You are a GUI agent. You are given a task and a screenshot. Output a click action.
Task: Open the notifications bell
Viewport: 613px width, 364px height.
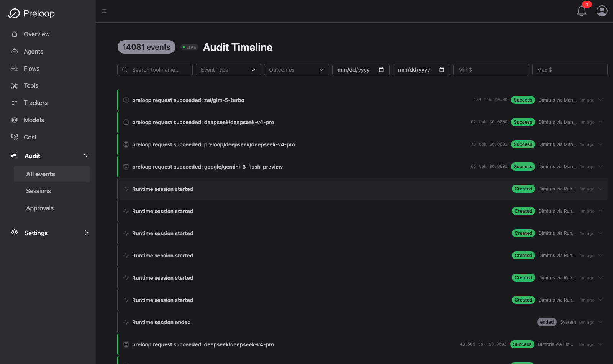coord(582,11)
